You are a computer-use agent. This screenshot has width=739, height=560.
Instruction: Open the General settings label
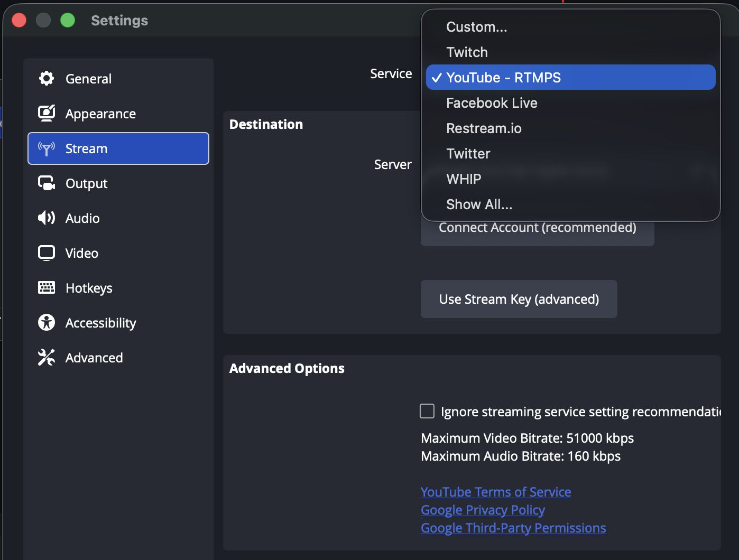tap(88, 79)
